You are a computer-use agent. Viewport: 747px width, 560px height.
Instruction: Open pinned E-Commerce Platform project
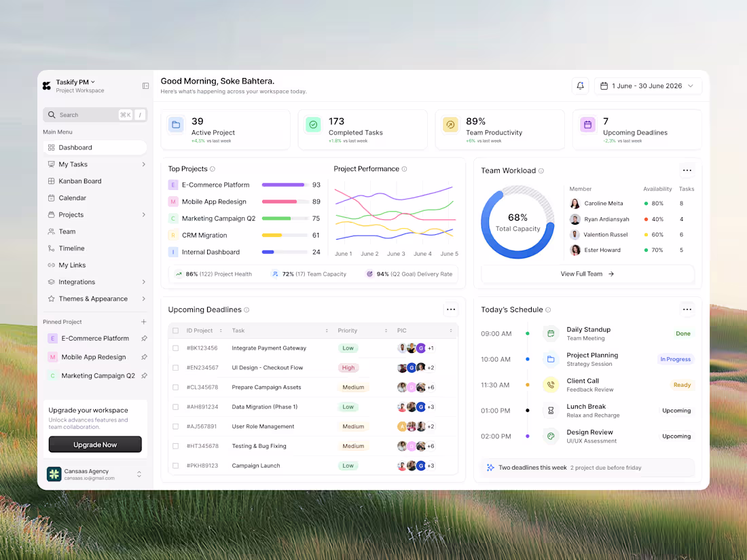pos(95,338)
